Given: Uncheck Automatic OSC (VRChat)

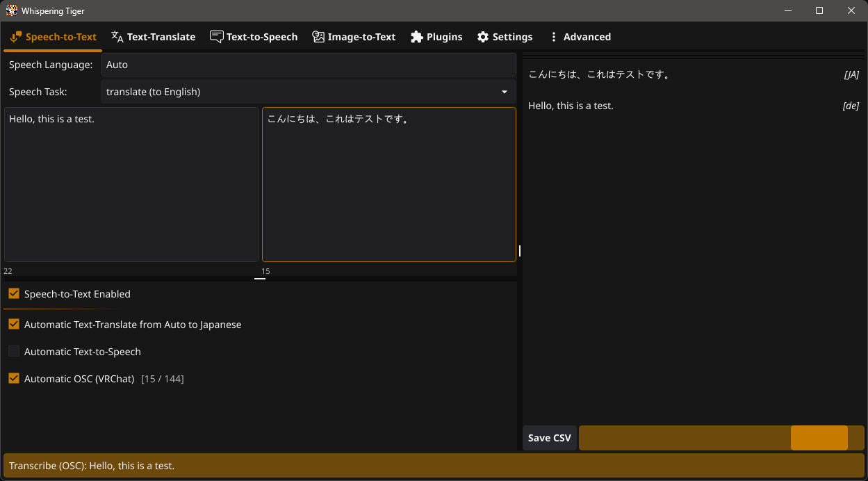Looking at the screenshot, I should click(x=13, y=378).
